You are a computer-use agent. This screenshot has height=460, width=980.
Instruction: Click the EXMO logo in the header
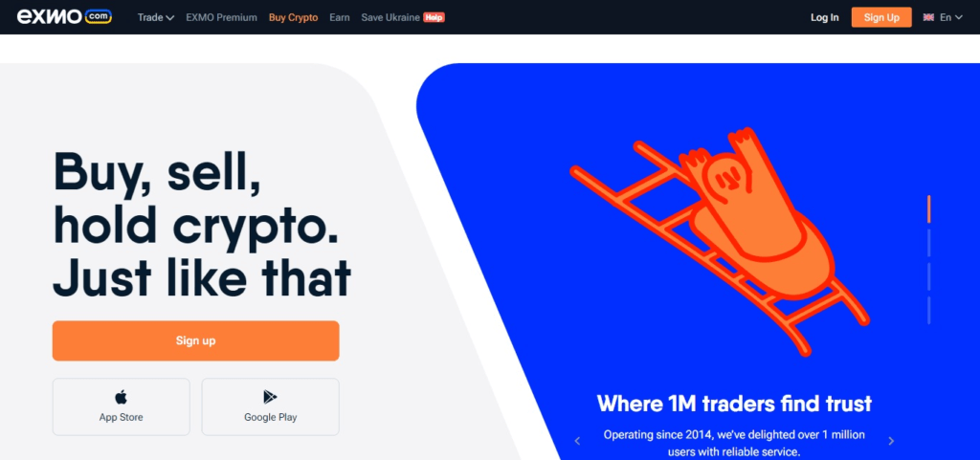pyautogui.click(x=64, y=17)
